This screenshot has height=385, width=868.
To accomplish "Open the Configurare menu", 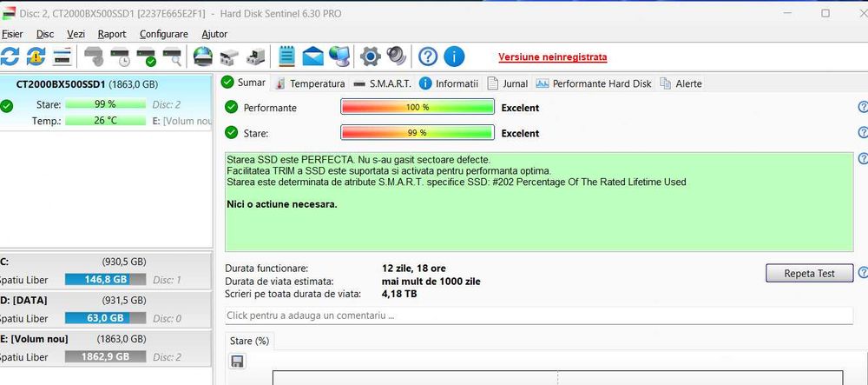I will click(164, 34).
